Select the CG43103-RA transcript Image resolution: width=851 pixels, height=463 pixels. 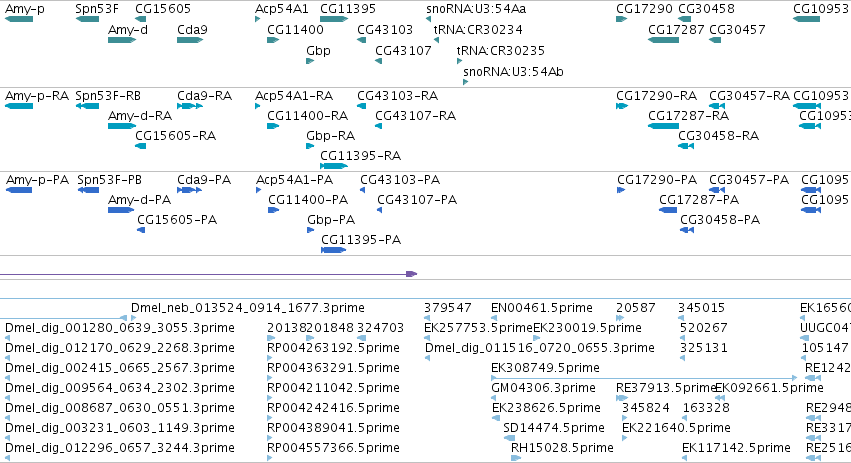point(361,106)
